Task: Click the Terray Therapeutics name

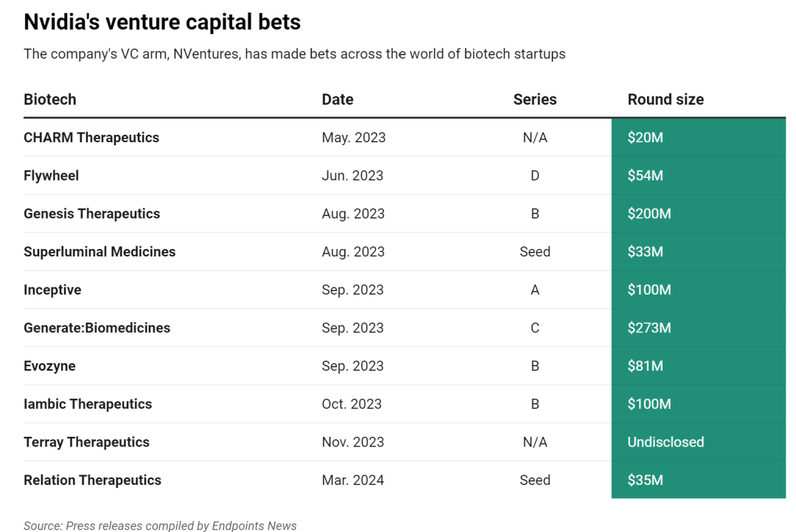Action: (86, 442)
